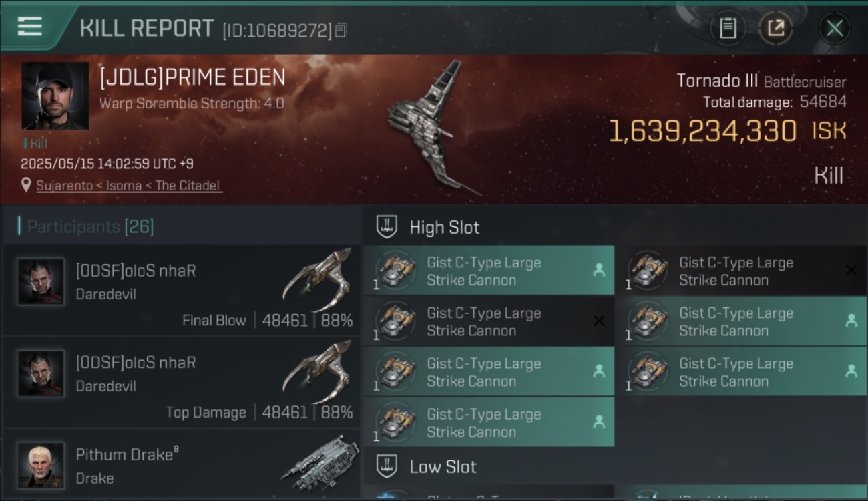View PRIME EDEN pilot portrait
This screenshot has width=868, height=501.
coord(55,96)
